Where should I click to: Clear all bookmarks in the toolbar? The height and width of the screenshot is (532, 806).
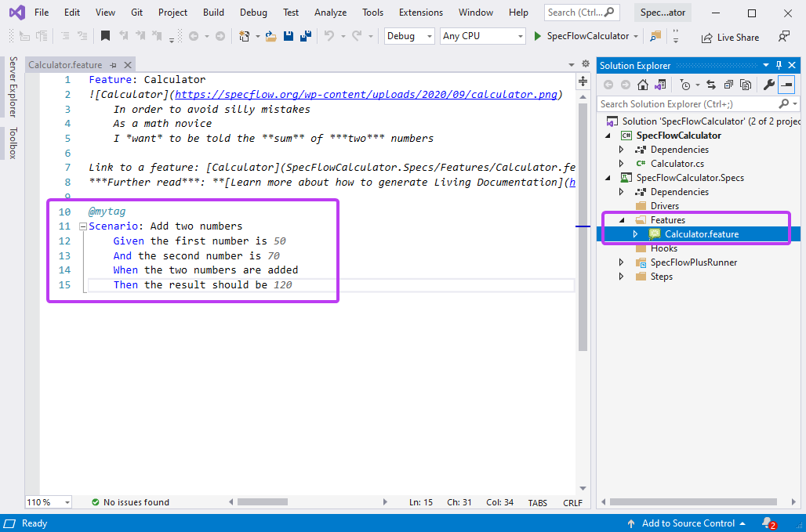point(158,36)
